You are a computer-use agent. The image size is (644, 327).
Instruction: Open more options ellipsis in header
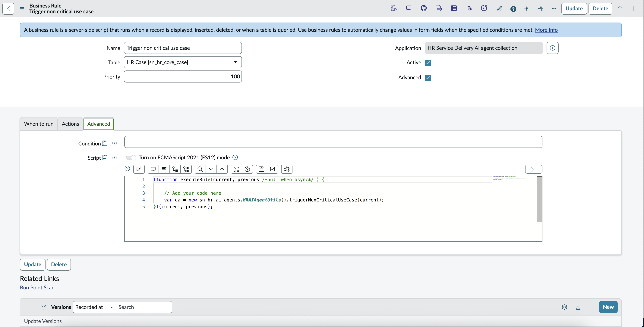coord(554,9)
